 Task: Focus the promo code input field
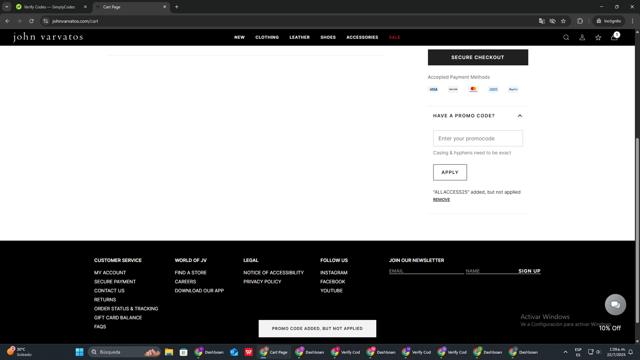coord(478,138)
